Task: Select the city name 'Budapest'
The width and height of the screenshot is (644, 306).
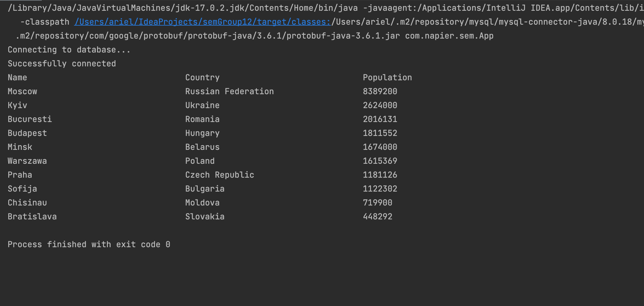Action: pos(27,133)
